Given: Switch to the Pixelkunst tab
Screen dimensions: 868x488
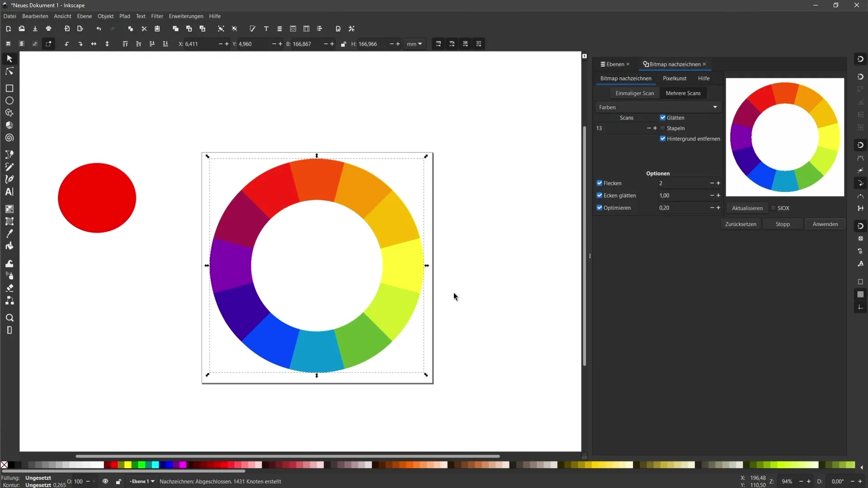Looking at the screenshot, I should coord(674,78).
